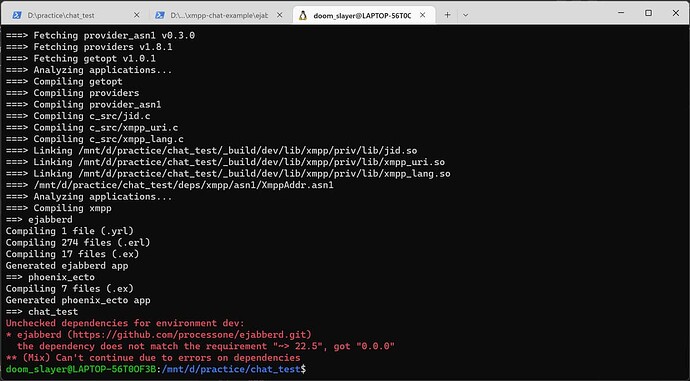Viewport: 690px width, 381px height.
Task: Select the doom_slayer@LAPTOP tab
Action: click(x=362, y=15)
